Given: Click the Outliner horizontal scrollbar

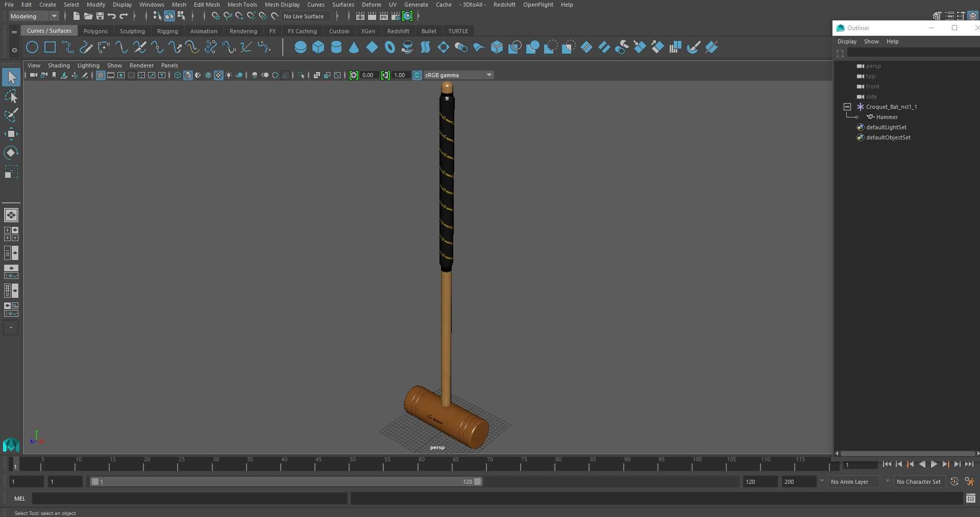Looking at the screenshot, I should [x=908, y=453].
